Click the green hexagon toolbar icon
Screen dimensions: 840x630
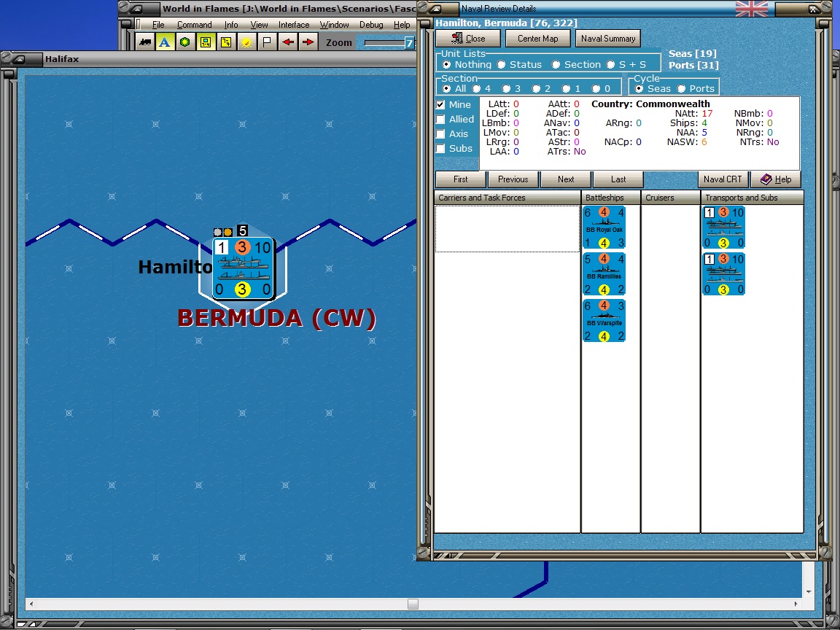pyautogui.click(x=184, y=42)
